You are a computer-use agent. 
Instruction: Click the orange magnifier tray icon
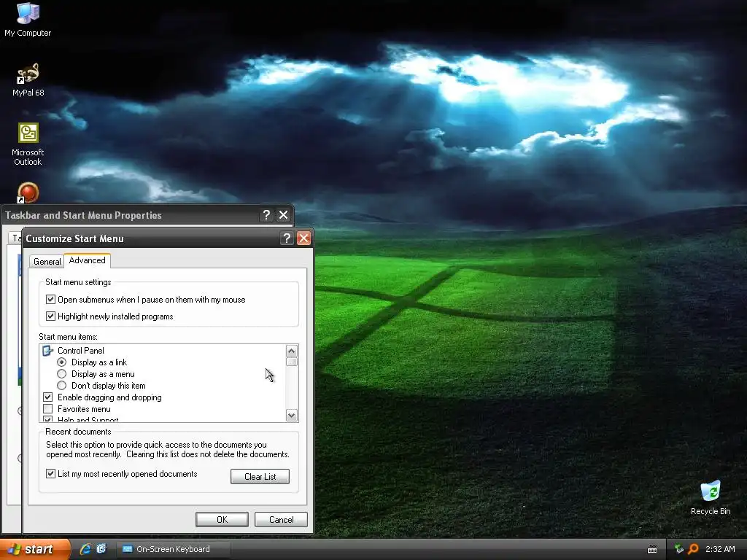click(693, 549)
